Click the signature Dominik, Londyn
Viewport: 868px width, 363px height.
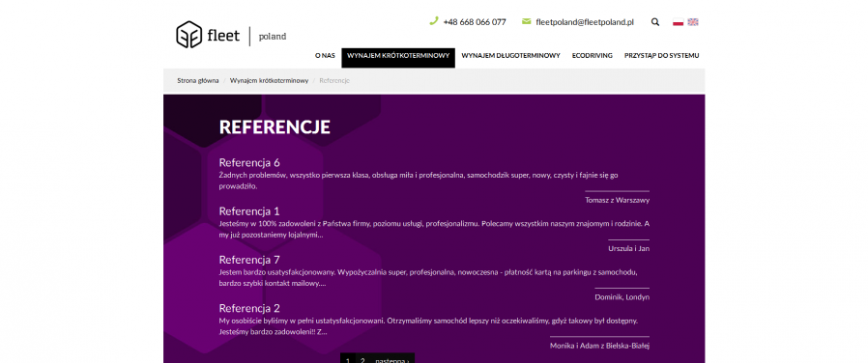622,297
